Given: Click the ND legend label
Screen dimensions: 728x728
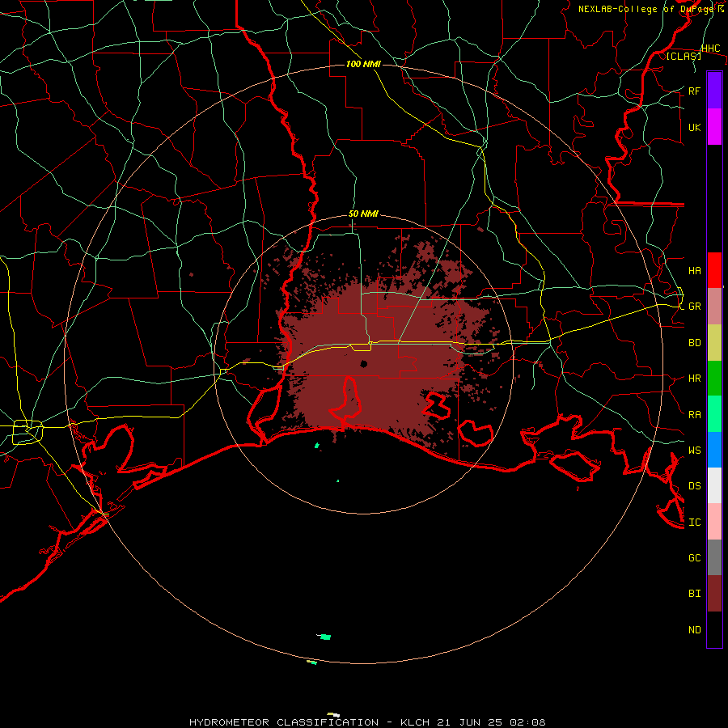Looking at the screenshot, I should 694,630.
